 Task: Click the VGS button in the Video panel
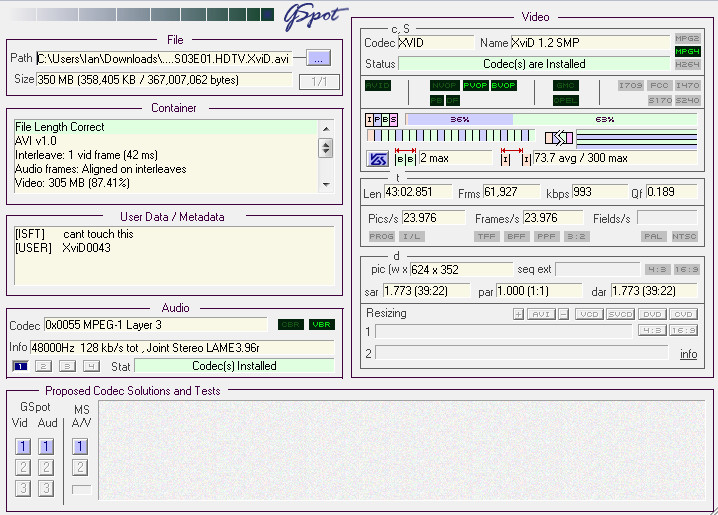(378, 159)
